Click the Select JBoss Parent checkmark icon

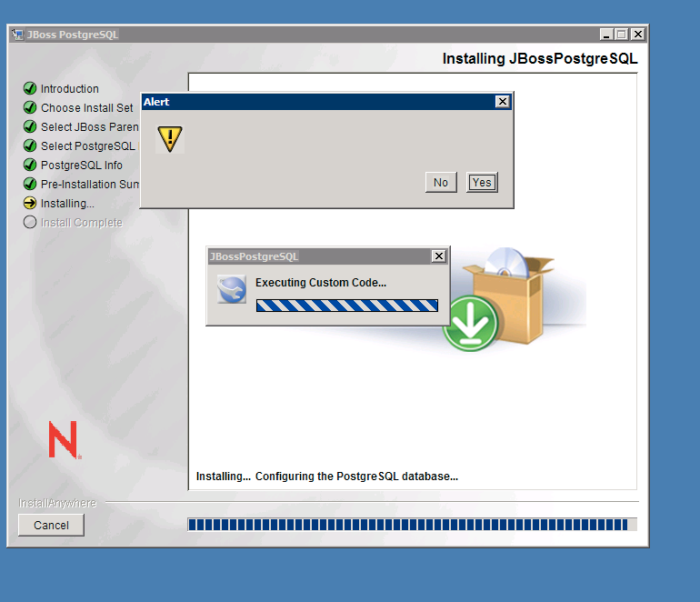[30, 126]
